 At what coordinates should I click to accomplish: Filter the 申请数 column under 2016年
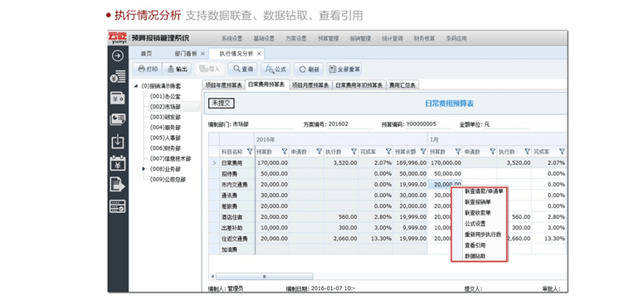click(x=319, y=152)
